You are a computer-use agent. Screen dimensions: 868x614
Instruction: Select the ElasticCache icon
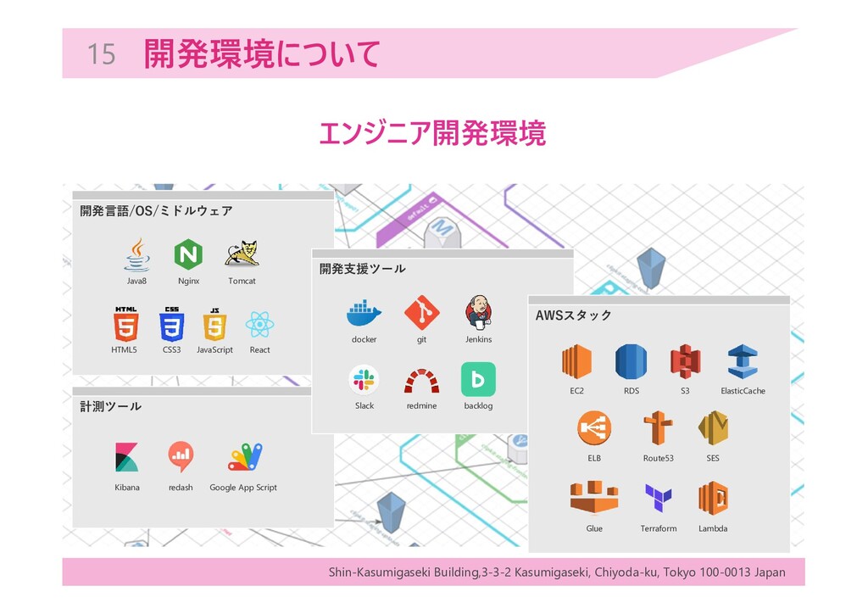pos(743,361)
